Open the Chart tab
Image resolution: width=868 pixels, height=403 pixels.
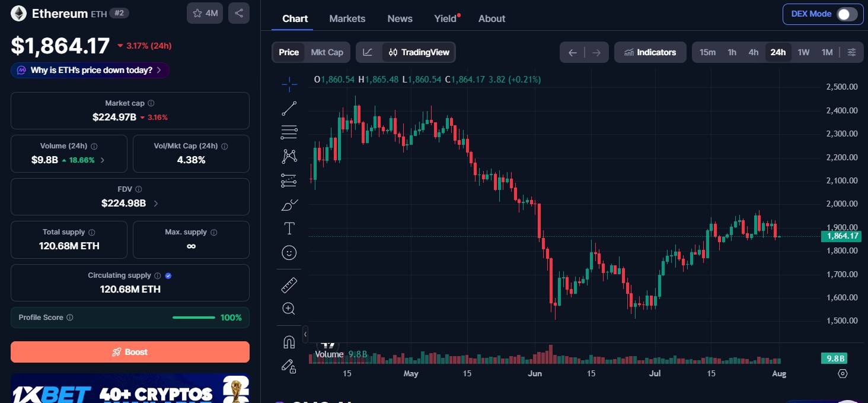pyautogui.click(x=295, y=18)
